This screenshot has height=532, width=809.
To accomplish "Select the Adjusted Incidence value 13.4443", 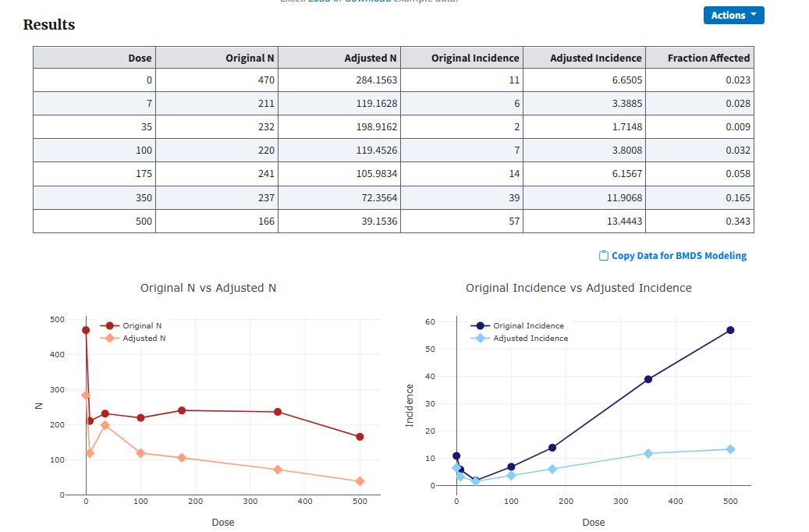I will point(624,221).
